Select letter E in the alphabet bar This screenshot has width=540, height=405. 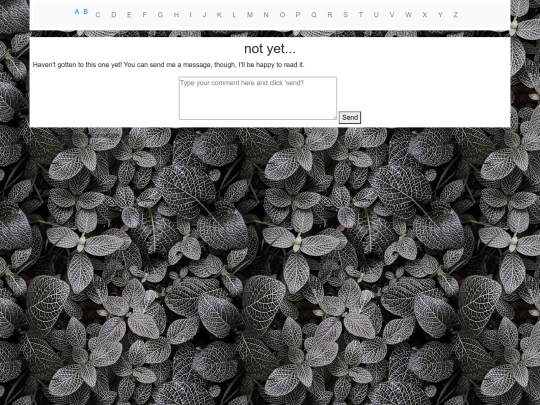[x=129, y=15]
